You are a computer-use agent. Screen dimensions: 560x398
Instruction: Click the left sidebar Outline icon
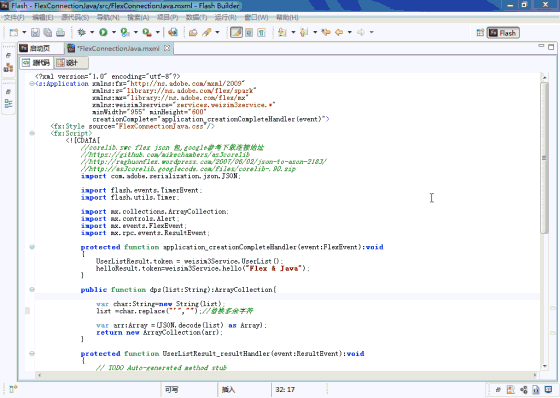[x=8, y=104]
